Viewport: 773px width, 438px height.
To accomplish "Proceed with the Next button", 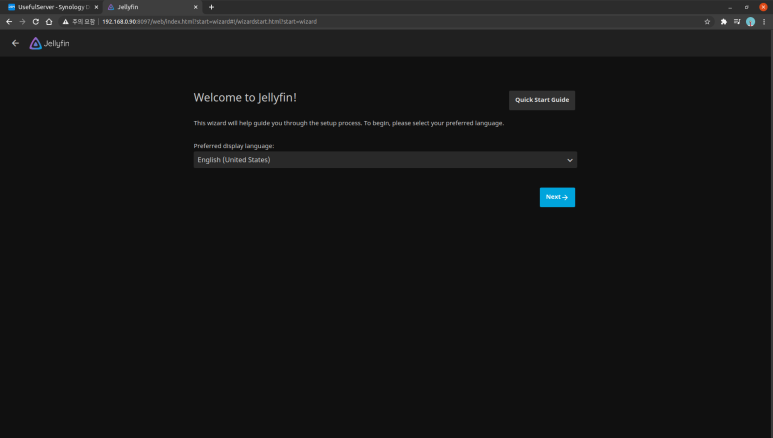I will tap(557, 197).
